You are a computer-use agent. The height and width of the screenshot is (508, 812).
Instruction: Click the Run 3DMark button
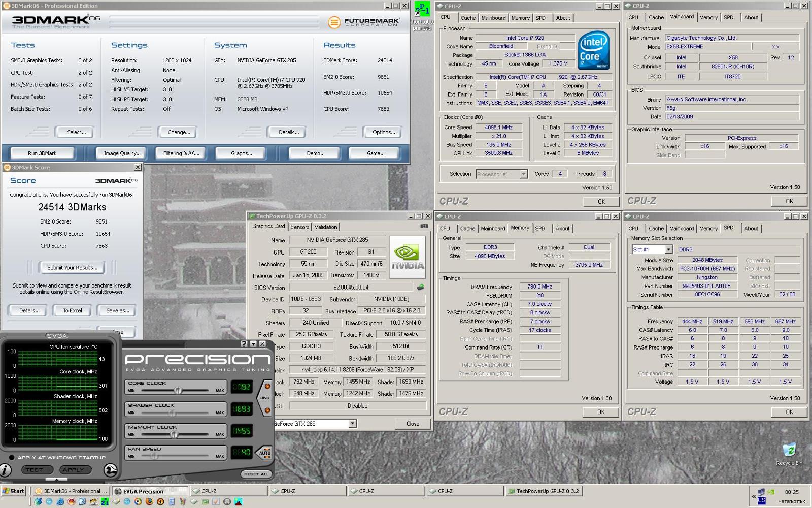click(42, 153)
